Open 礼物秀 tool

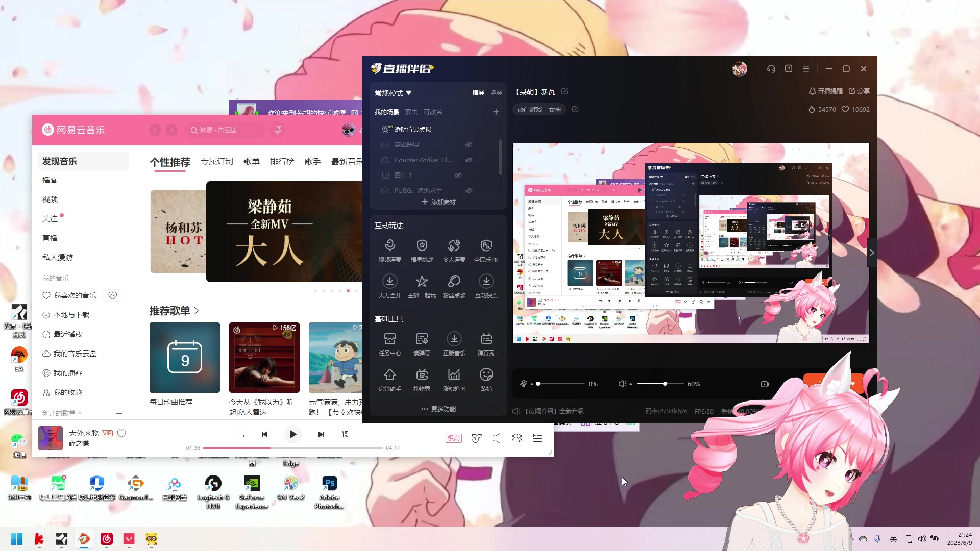422,380
